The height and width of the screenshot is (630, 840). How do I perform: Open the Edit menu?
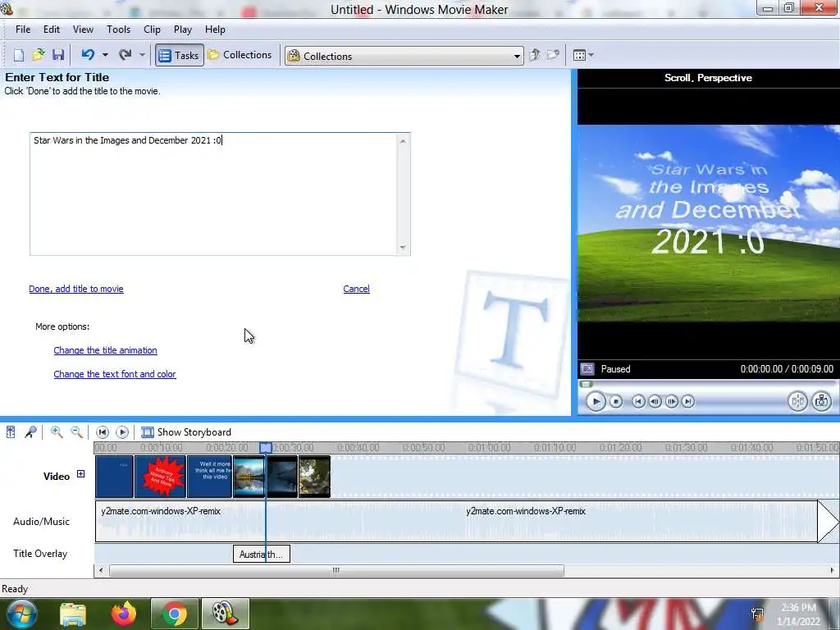pyautogui.click(x=52, y=30)
